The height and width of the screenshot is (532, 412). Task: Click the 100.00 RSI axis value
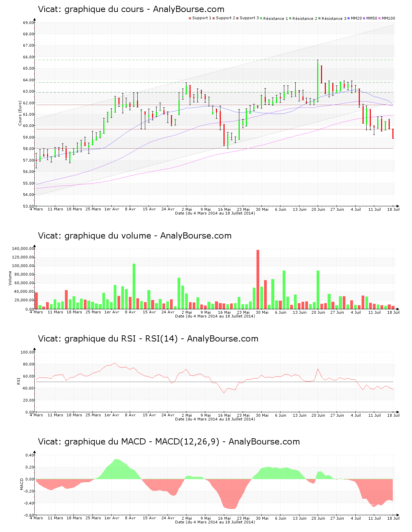27,352
